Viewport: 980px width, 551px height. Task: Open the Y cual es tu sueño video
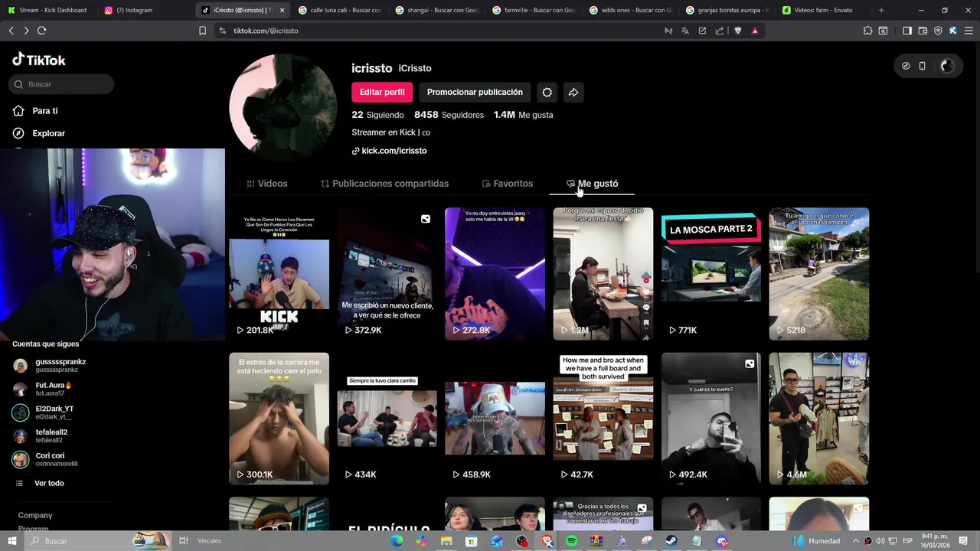pos(711,419)
